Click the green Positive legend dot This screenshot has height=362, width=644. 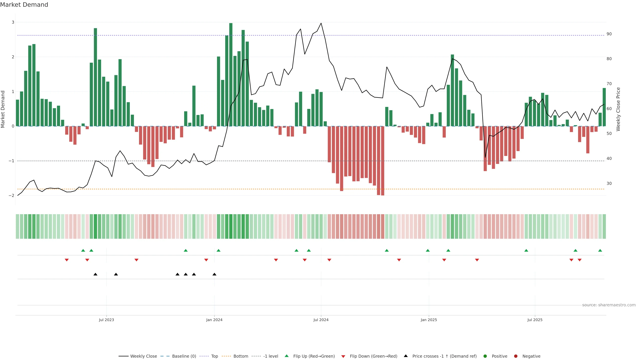pyautogui.click(x=485, y=356)
